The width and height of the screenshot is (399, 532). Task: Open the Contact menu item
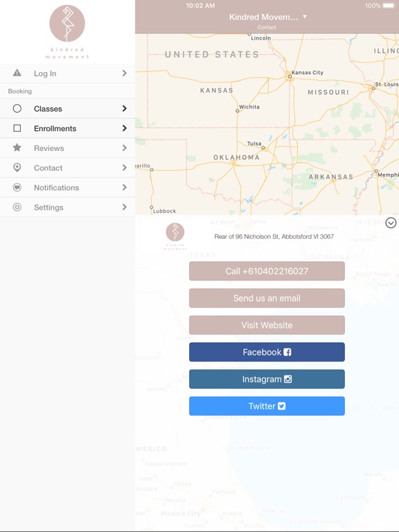67,168
